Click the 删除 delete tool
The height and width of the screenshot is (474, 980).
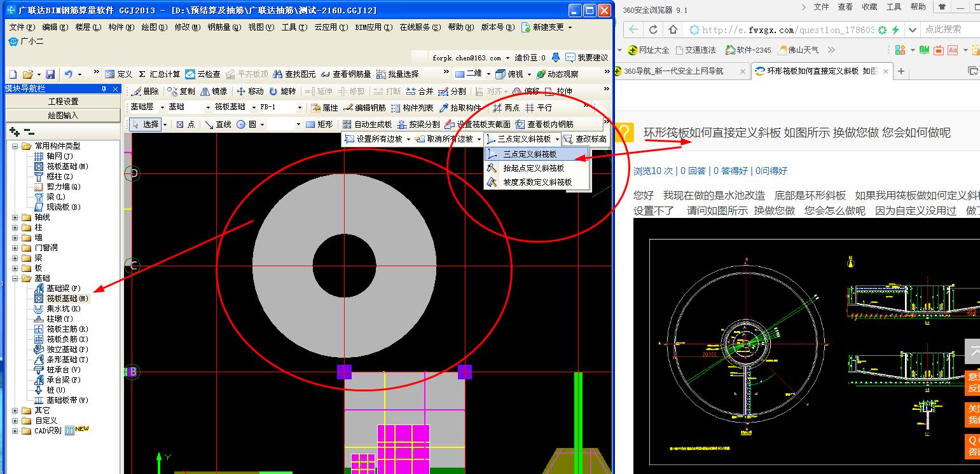coord(146,91)
